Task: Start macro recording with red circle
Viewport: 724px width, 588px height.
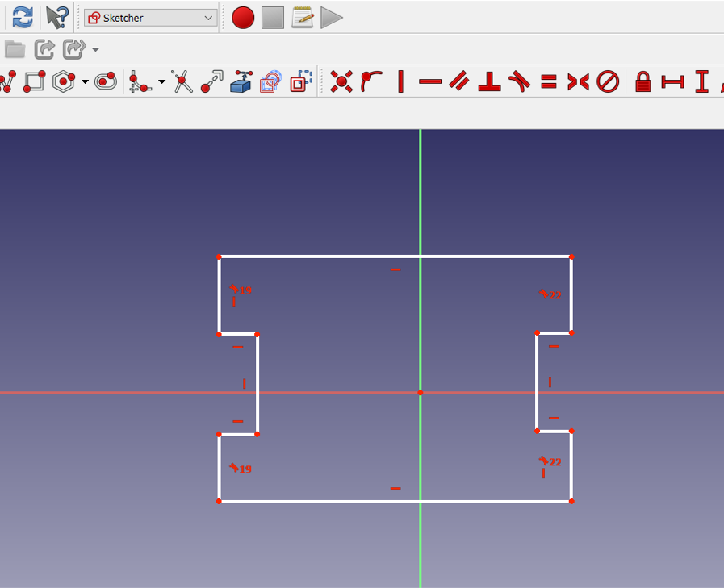Action: (243, 18)
